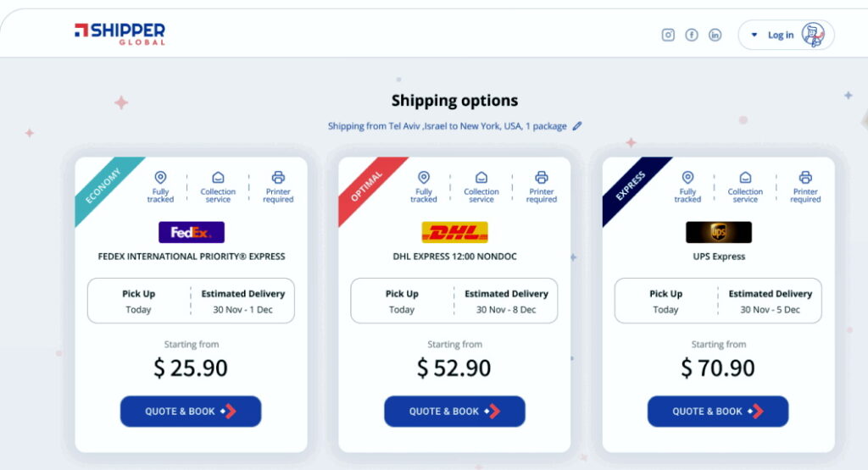Viewport: 868px width, 470px height.
Task: Click FedEx card's Printer required icon
Action: coord(278,178)
